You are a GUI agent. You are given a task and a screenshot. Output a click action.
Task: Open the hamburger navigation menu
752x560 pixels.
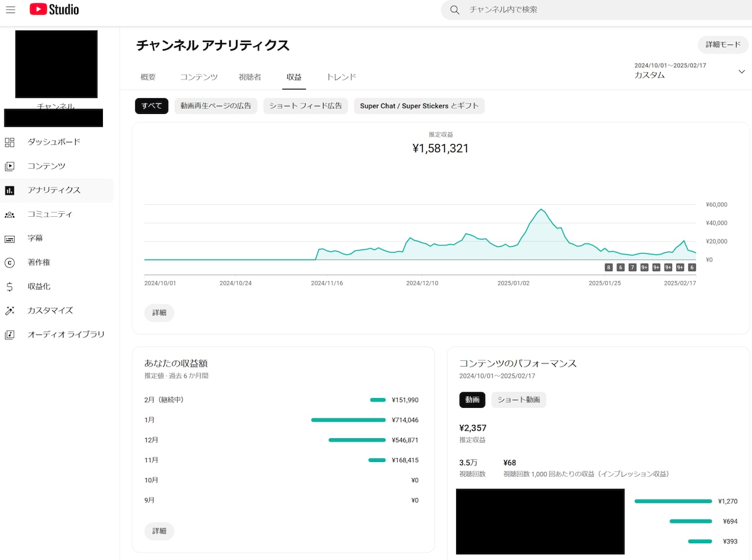(10, 10)
